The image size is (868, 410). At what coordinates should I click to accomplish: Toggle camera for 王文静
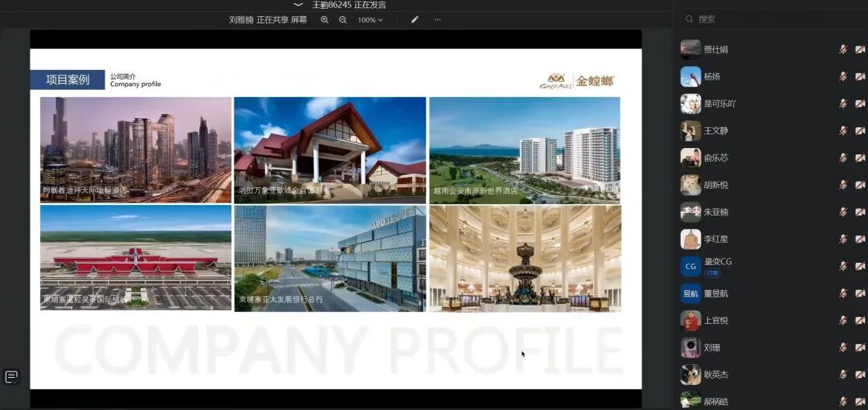pos(859,131)
